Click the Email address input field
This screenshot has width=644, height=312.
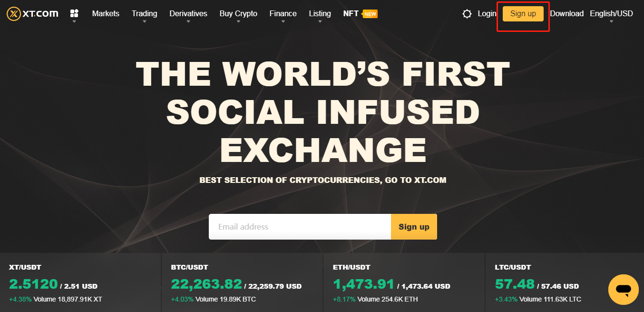tap(300, 227)
